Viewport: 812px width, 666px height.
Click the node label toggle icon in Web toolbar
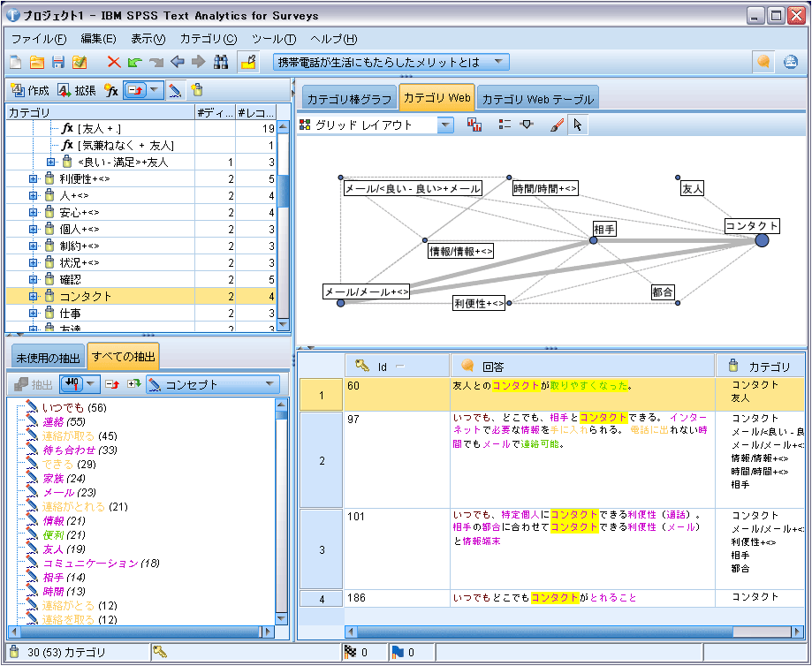pyautogui.click(x=527, y=125)
